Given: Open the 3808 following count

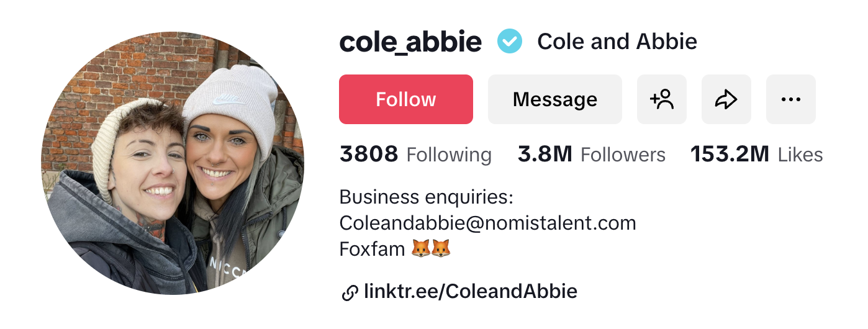Looking at the screenshot, I should click(369, 154).
